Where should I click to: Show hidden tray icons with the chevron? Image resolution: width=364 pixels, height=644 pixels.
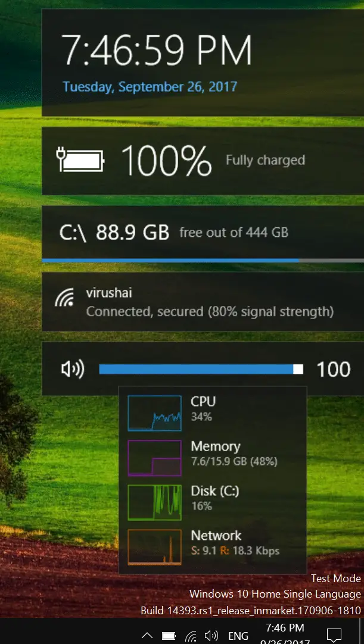pyautogui.click(x=147, y=636)
